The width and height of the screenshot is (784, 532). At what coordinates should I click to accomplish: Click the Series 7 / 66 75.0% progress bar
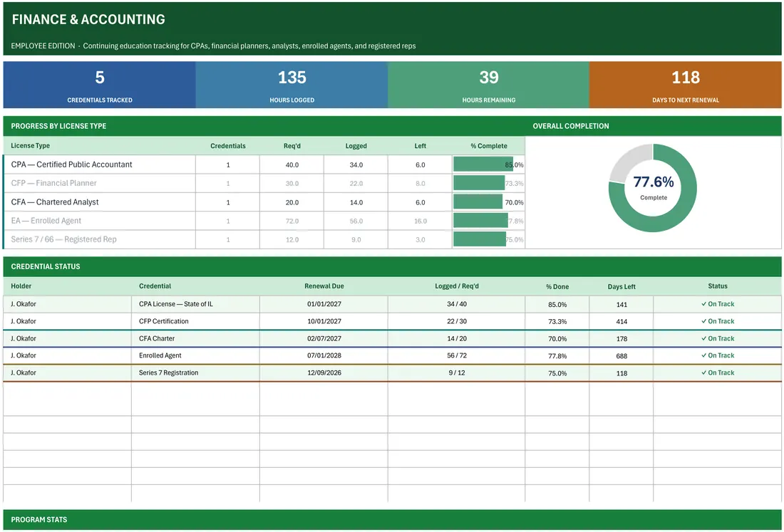coord(480,239)
